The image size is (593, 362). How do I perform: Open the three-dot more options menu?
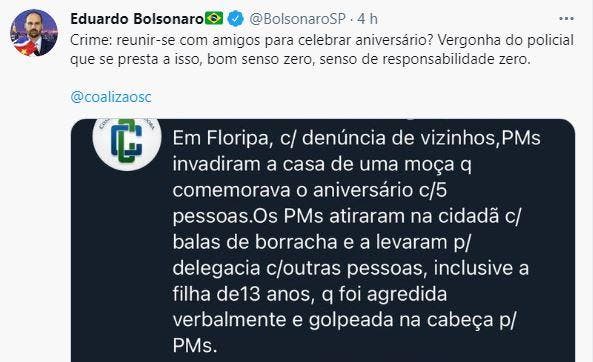coord(566,19)
